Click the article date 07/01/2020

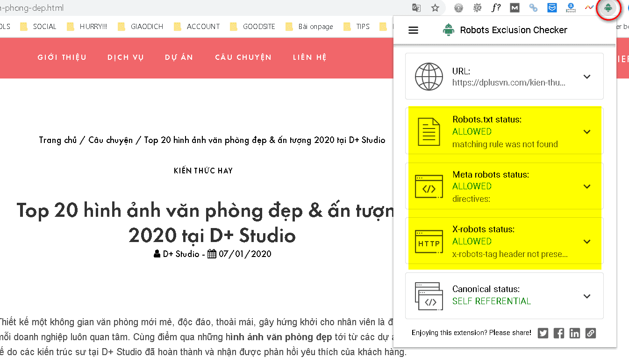245,254
